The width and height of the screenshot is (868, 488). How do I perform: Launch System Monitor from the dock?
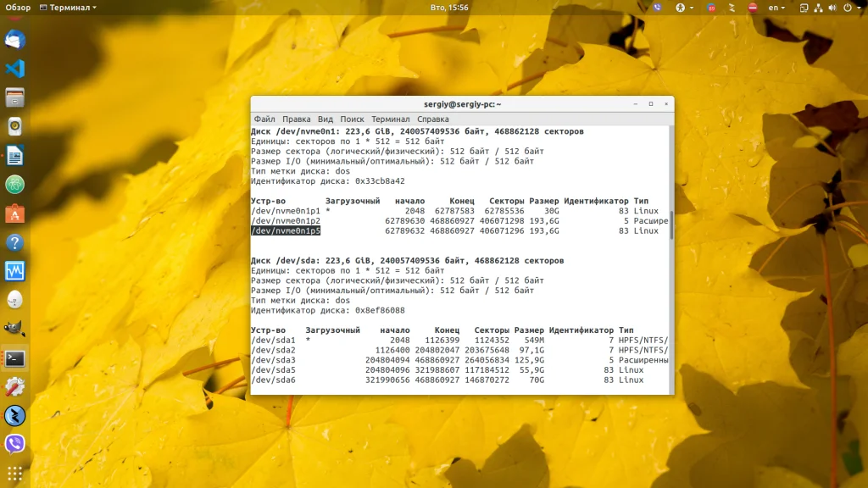click(15, 271)
